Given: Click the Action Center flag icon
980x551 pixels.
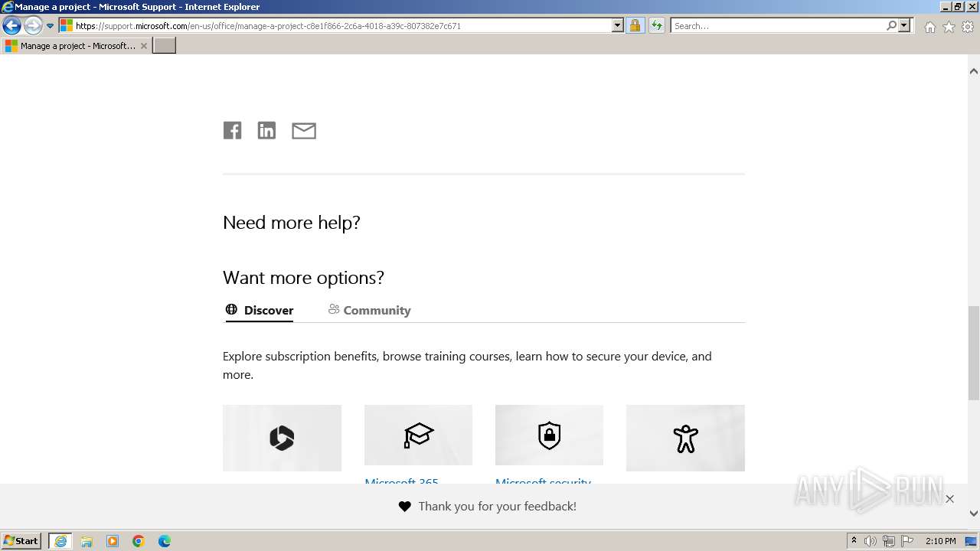Looking at the screenshot, I should 907,541.
